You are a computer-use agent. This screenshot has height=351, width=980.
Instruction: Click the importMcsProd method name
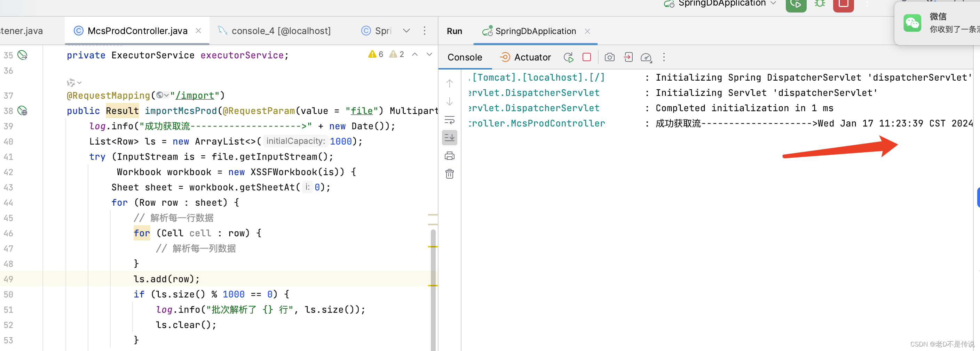click(181, 111)
